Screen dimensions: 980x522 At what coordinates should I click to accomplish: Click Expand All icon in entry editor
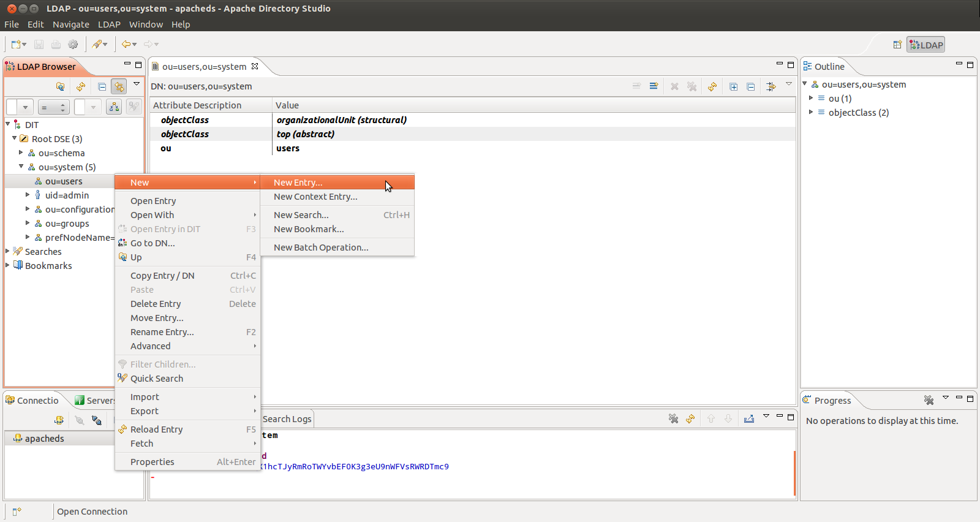pyautogui.click(x=734, y=86)
